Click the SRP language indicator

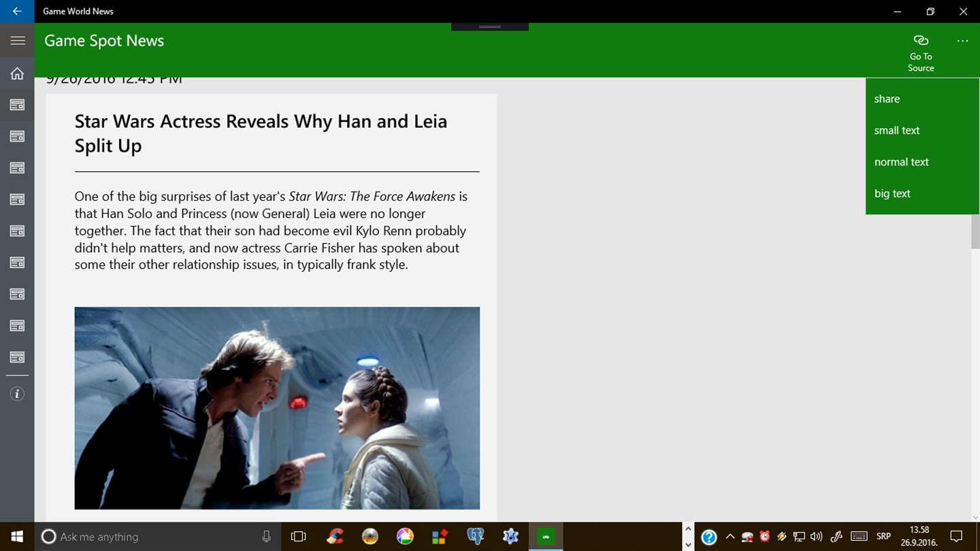(883, 537)
